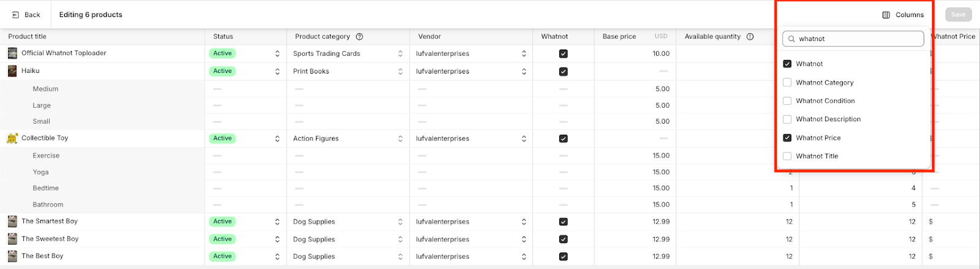Click the search magnifier icon in columns search
980x269 pixels.
791,39
